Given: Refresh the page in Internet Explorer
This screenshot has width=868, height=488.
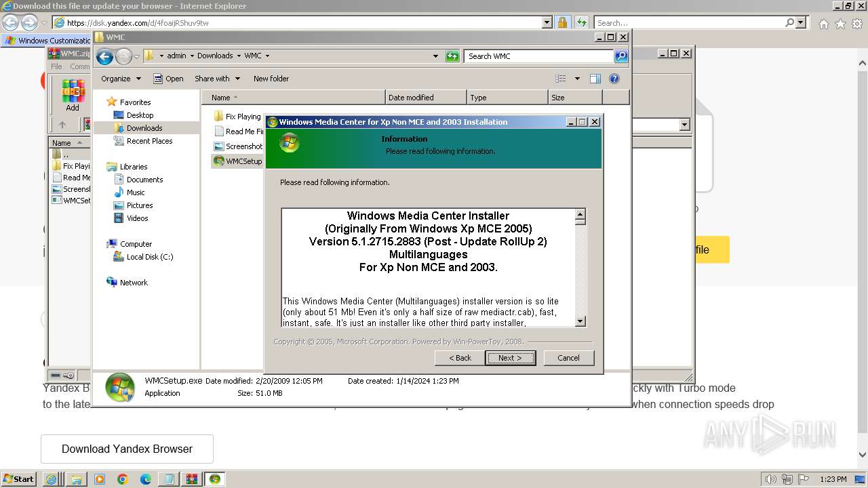Looking at the screenshot, I should [581, 22].
